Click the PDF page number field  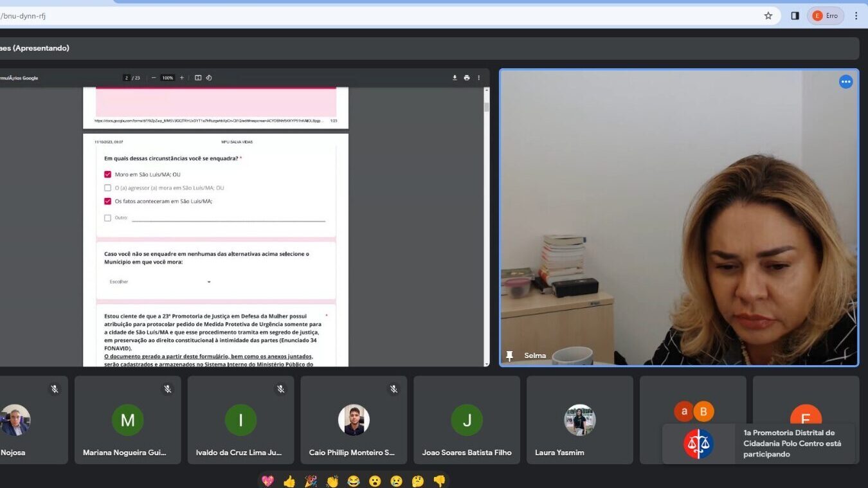(x=127, y=78)
